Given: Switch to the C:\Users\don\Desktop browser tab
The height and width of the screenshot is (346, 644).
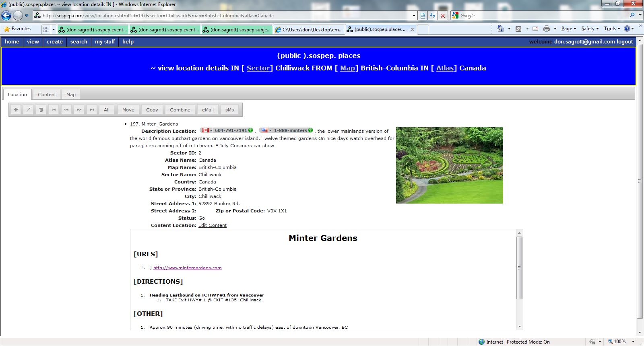Looking at the screenshot, I should point(309,29).
